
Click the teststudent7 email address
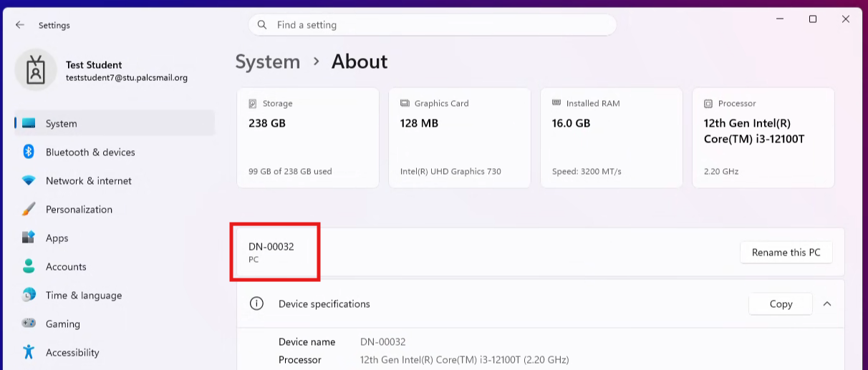pos(127,77)
